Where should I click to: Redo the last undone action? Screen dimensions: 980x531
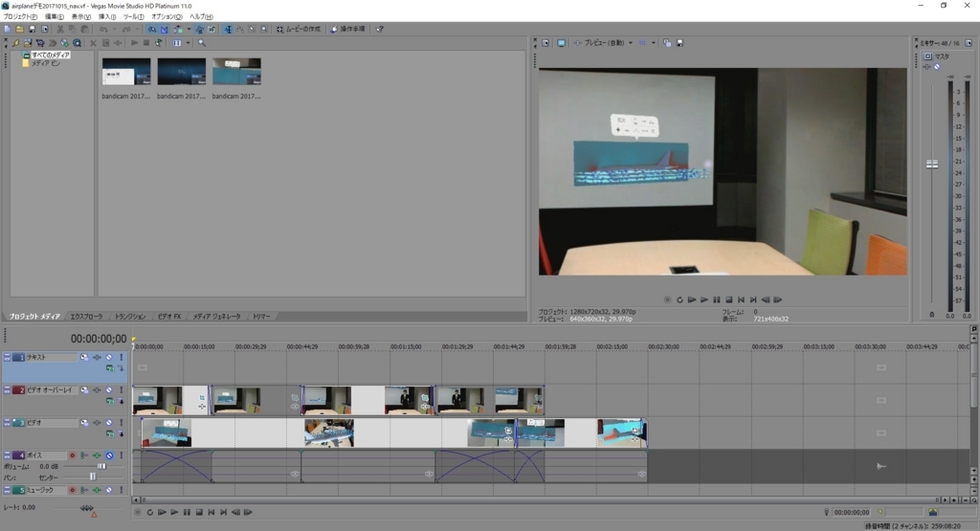click(x=126, y=29)
